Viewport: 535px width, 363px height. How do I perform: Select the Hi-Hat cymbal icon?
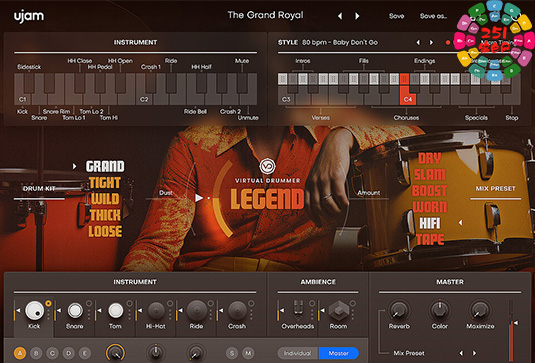coord(156,310)
